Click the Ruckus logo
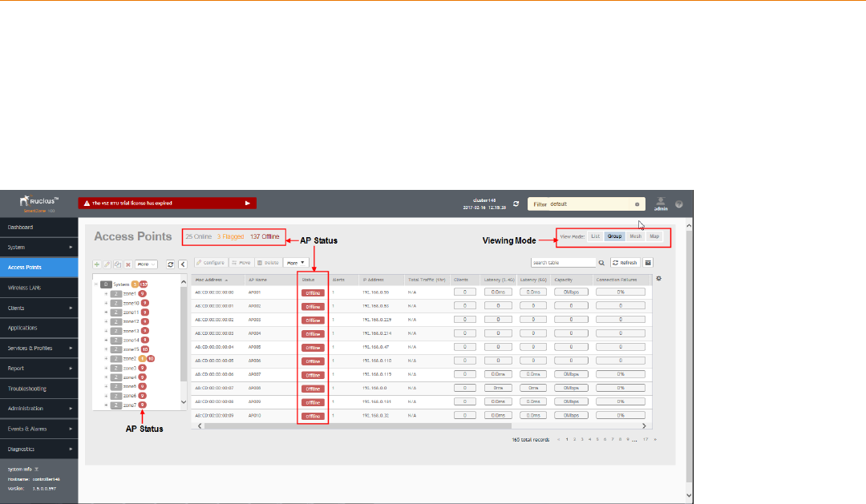Viewport: 866px width, 504px height. [x=38, y=203]
